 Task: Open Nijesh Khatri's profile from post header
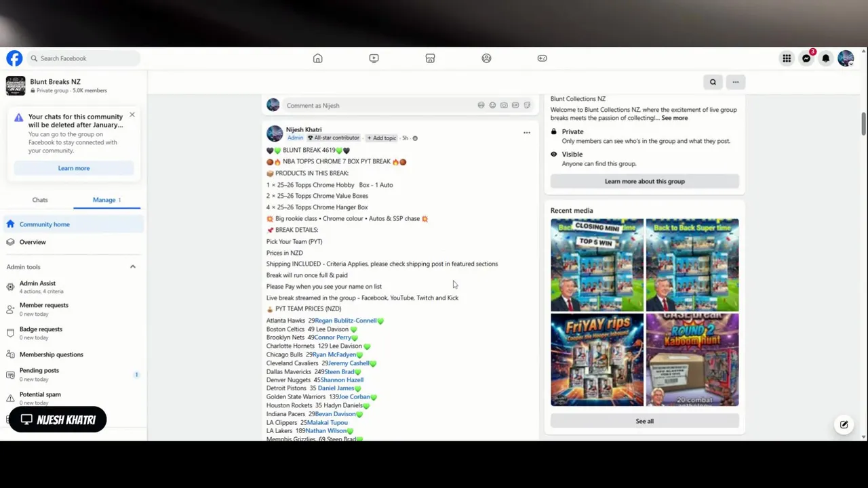tap(304, 129)
